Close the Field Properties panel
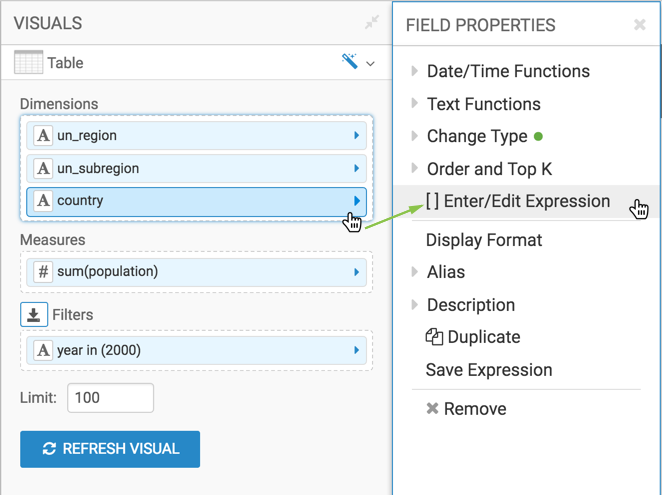662x495 pixels. tap(640, 25)
